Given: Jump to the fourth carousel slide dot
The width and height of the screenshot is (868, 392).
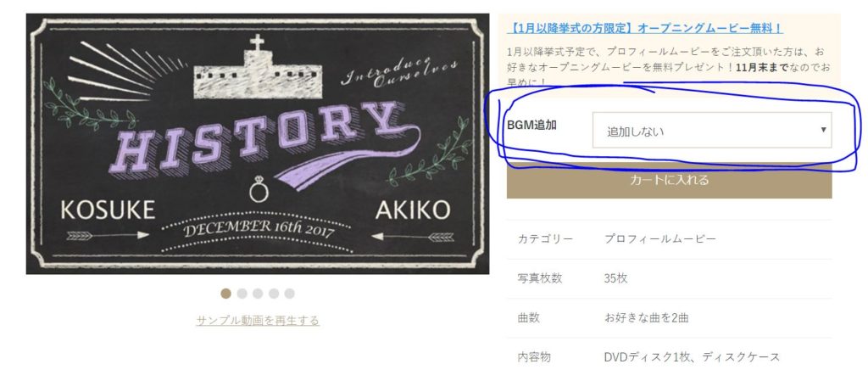Looking at the screenshot, I should (274, 294).
